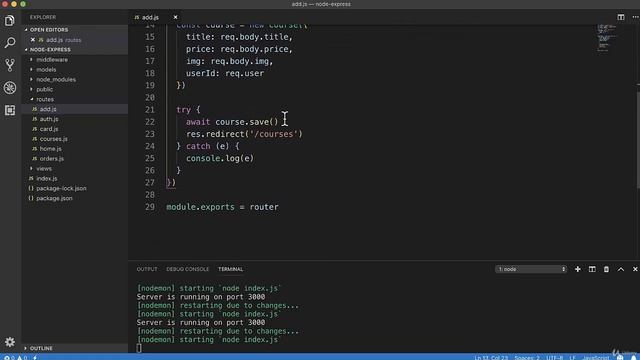The height and width of the screenshot is (360, 640).
Task: Switch to the Output panel tab
Action: [147, 269]
